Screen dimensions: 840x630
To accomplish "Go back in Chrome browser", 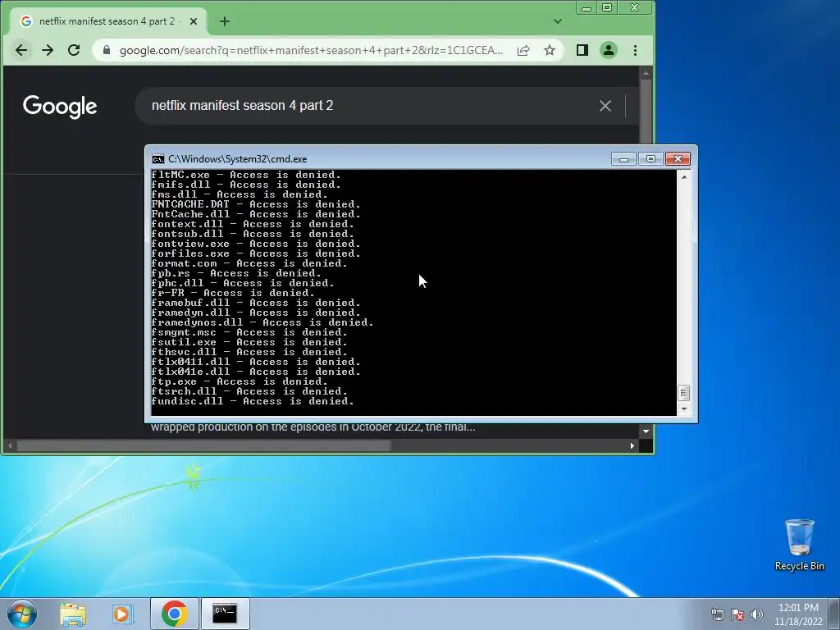I will click(21, 50).
